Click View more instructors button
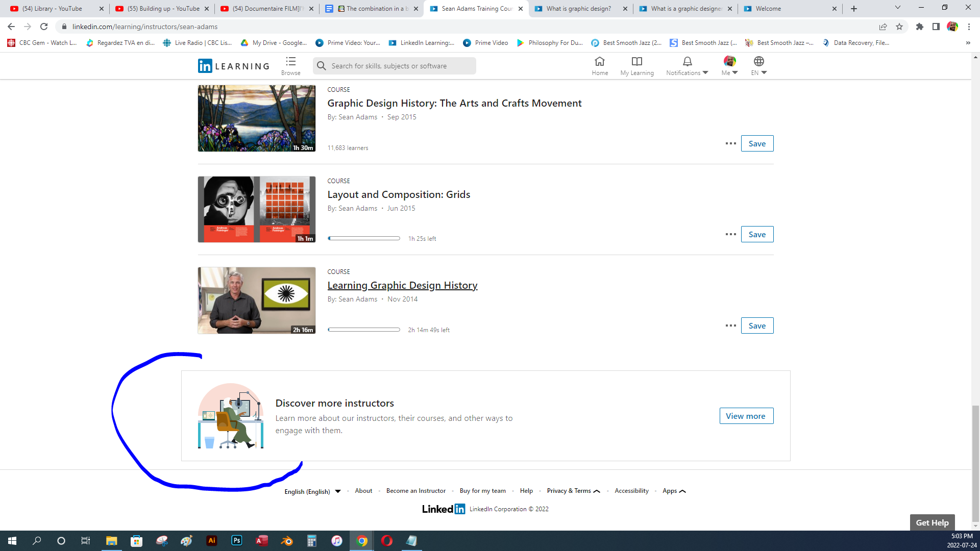This screenshot has width=980, height=551. coord(746,416)
